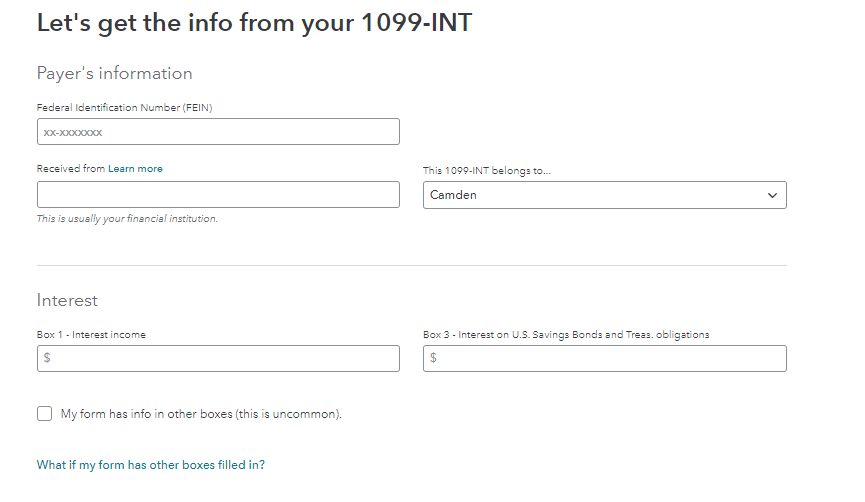The height and width of the screenshot is (502, 865).
Task: Click the 'Payer's information' section heading
Action: [114, 73]
